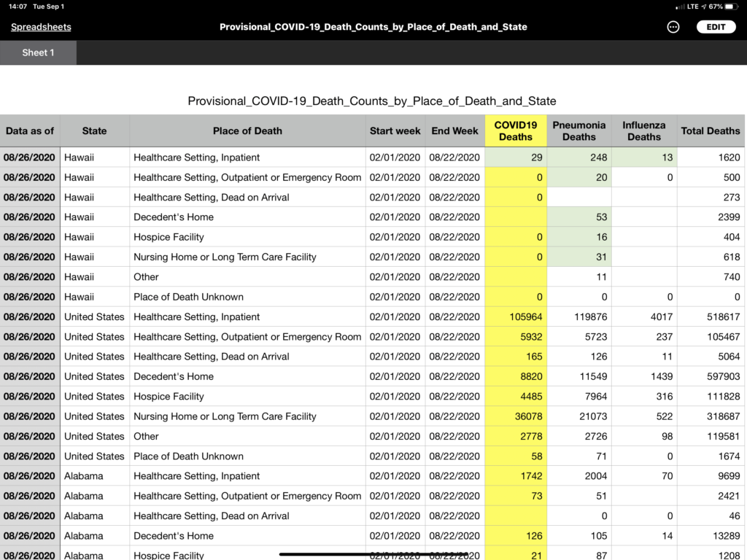This screenshot has width=747, height=560.
Task: Select influenza deaths cell 13
Action: pyautogui.click(x=644, y=157)
